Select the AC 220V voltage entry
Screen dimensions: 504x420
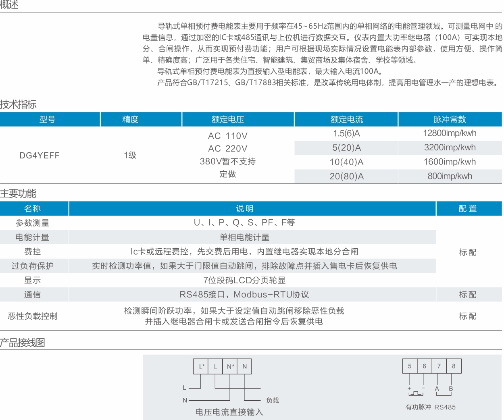tap(228, 148)
